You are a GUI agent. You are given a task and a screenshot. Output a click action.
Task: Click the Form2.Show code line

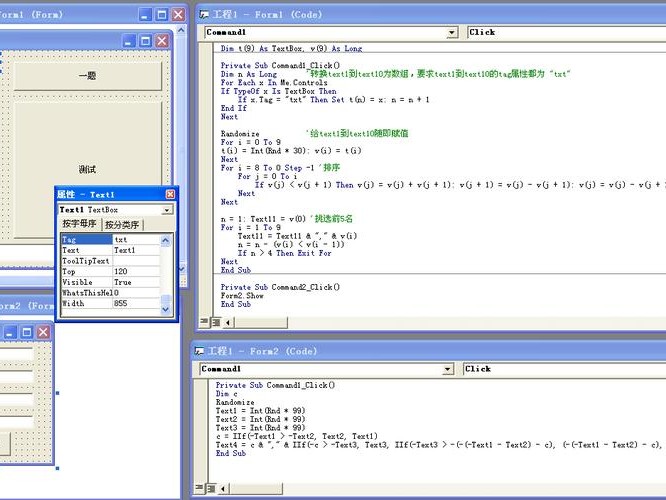(x=242, y=296)
